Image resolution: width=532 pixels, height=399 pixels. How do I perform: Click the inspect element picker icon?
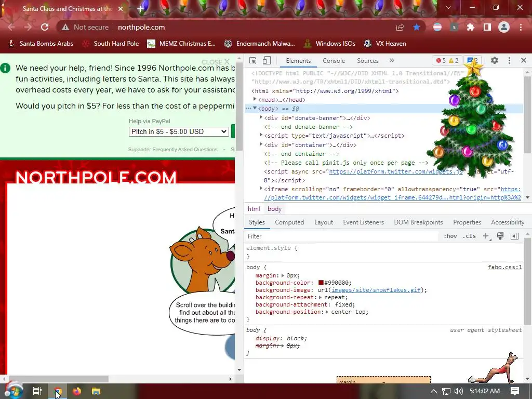tap(253, 60)
